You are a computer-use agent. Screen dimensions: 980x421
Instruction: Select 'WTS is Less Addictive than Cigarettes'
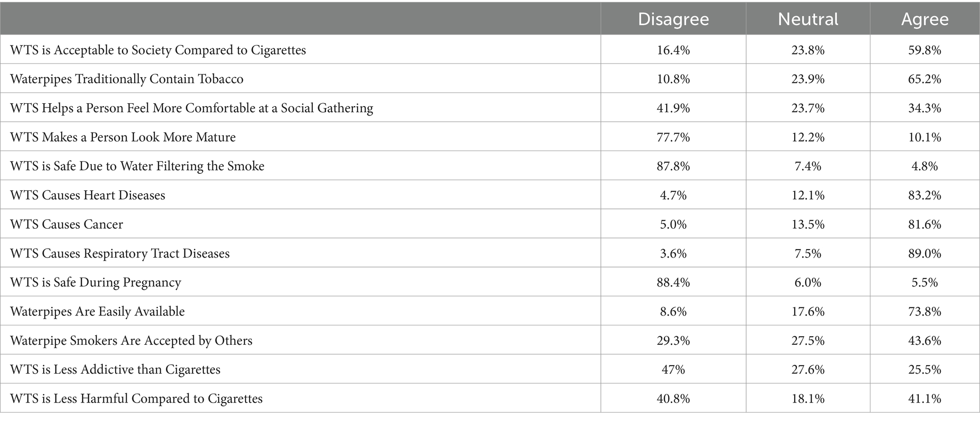pos(115,369)
